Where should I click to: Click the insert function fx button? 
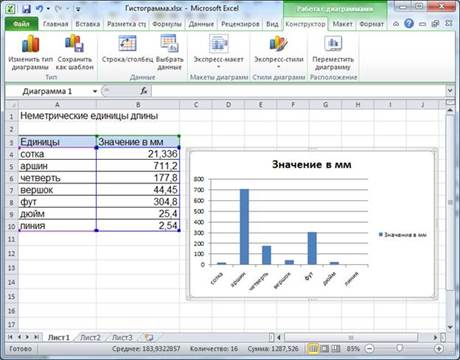[144, 91]
